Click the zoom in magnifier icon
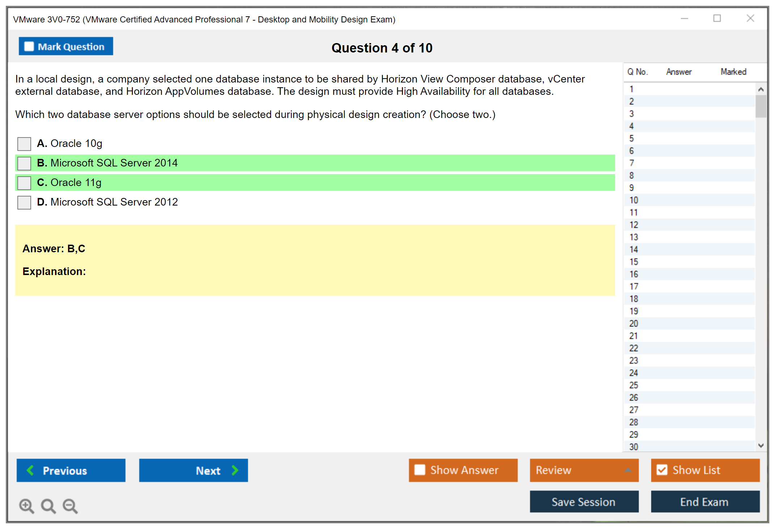The width and height of the screenshot is (778, 532). [x=26, y=506]
